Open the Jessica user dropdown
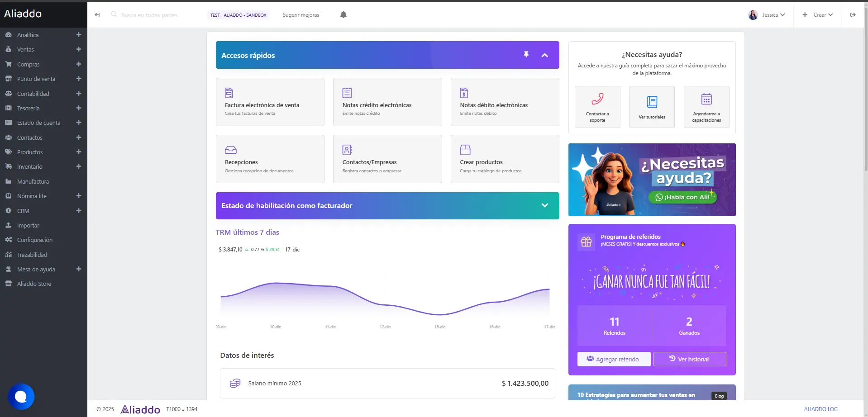 [x=768, y=15]
